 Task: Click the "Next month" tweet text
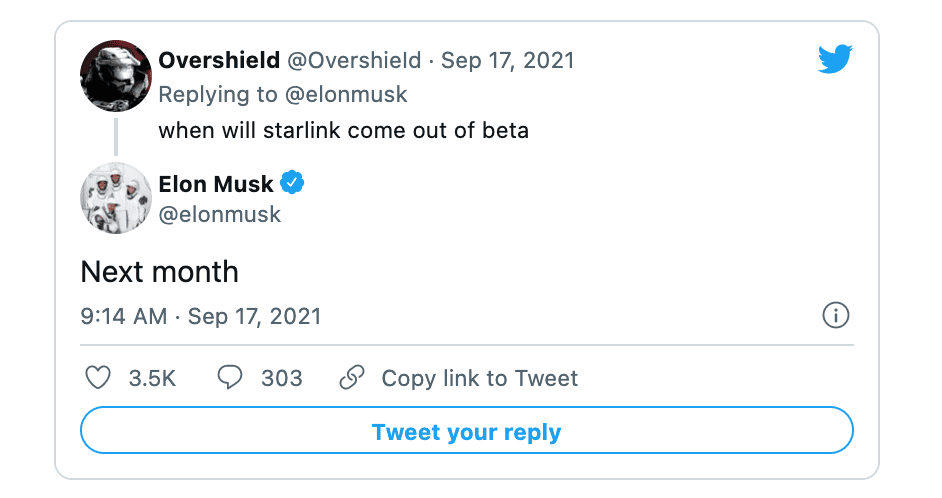159,272
